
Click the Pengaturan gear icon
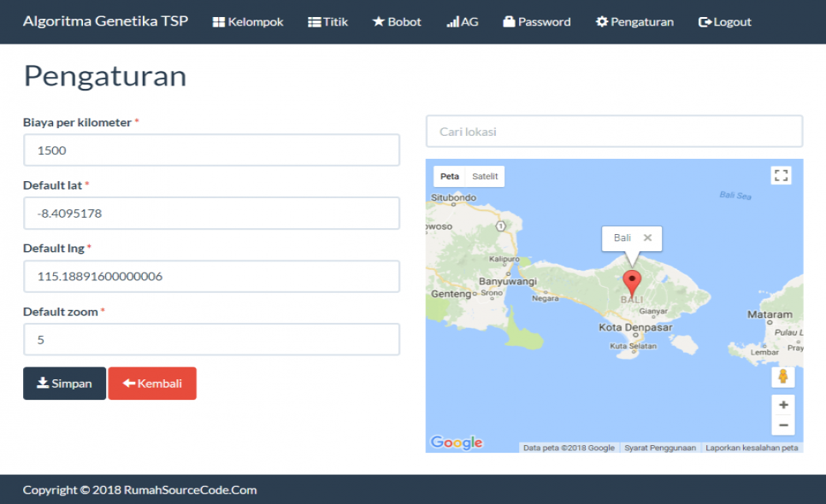pyautogui.click(x=603, y=21)
